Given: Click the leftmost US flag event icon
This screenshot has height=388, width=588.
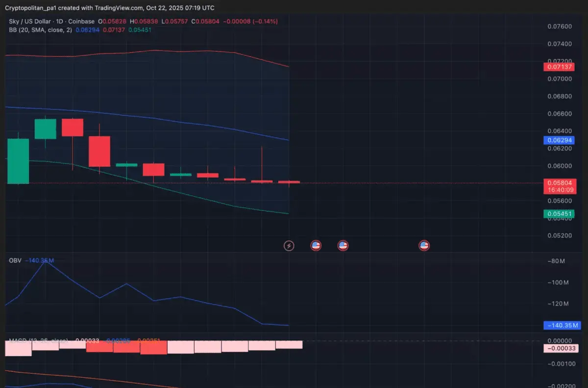Looking at the screenshot, I should [x=316, y=245].
